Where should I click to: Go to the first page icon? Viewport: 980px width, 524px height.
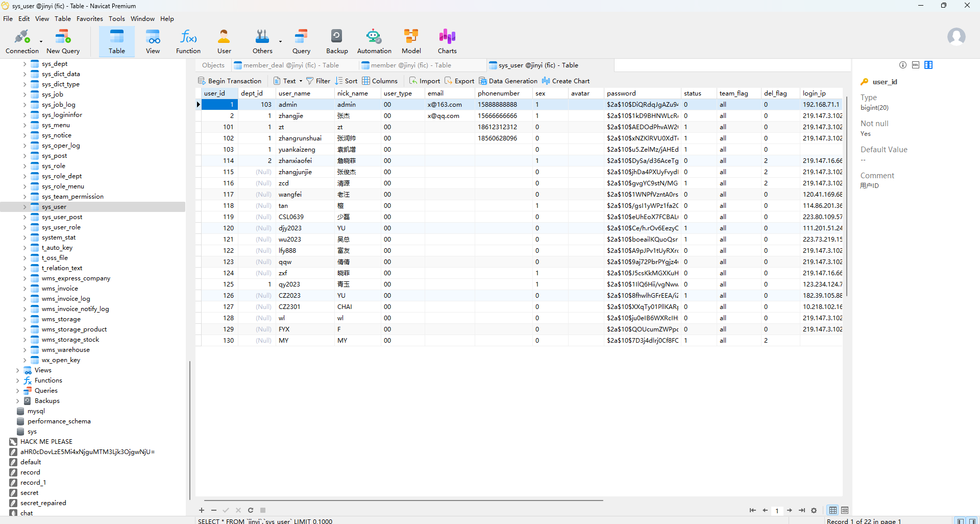click(752, 510)
